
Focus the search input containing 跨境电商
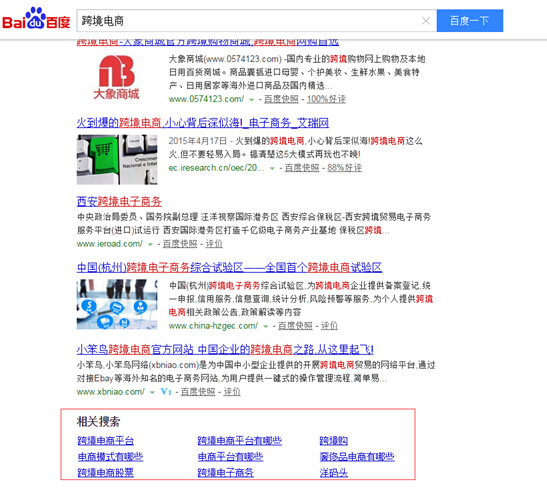tap(248, 21)
